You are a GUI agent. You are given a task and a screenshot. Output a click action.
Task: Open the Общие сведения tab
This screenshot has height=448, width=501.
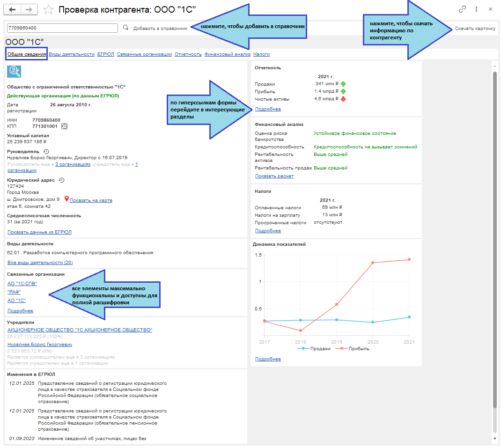pos(27,54)
